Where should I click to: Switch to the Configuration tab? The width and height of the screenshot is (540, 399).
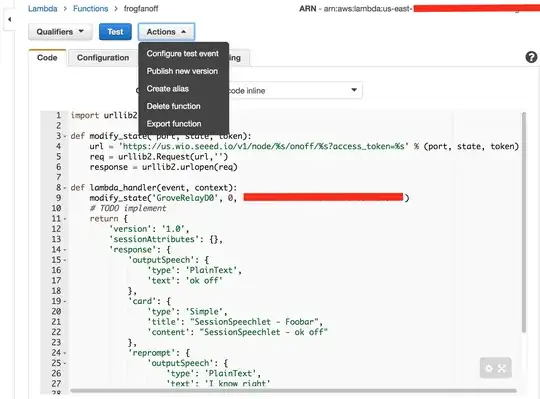click(103, 57)
